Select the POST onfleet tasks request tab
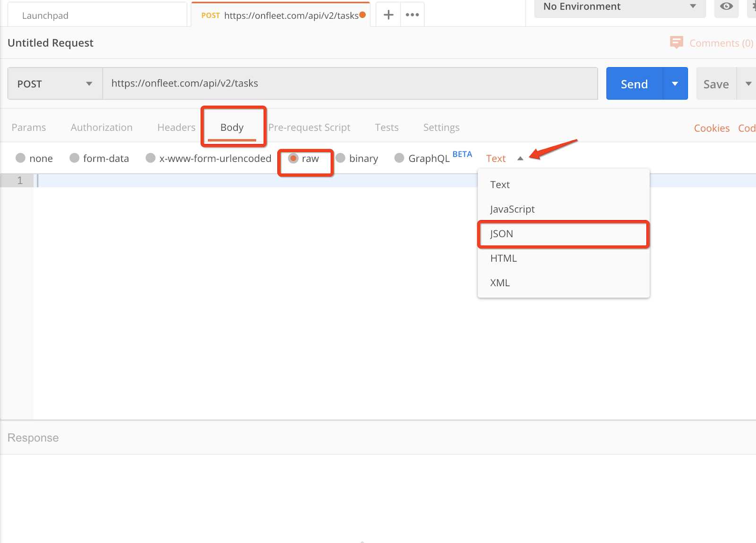 tap(281, 15)
